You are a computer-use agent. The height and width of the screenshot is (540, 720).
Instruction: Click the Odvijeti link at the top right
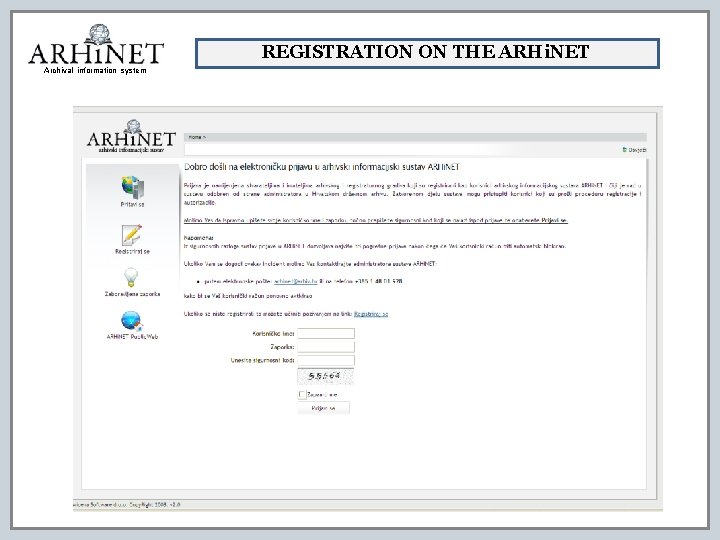[635, 150]
